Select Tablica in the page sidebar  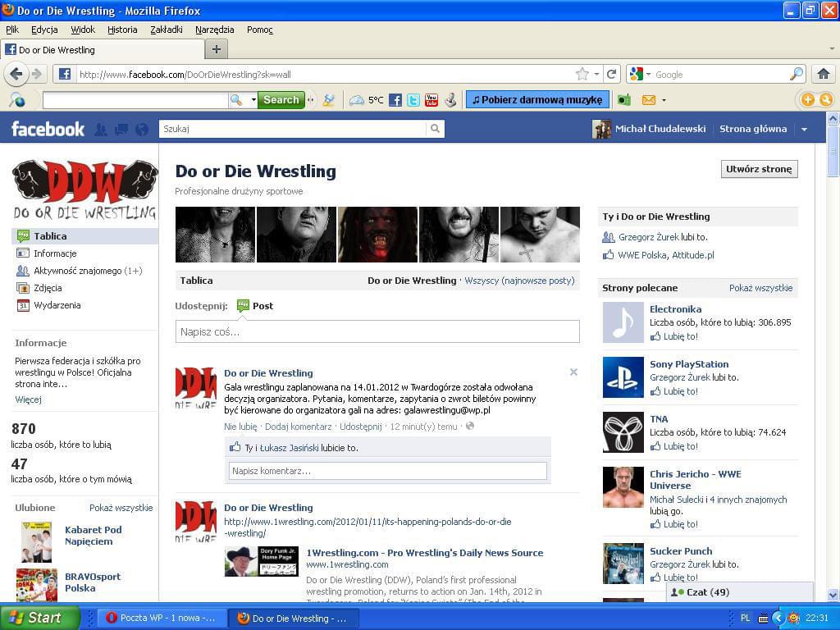[84, 236]
